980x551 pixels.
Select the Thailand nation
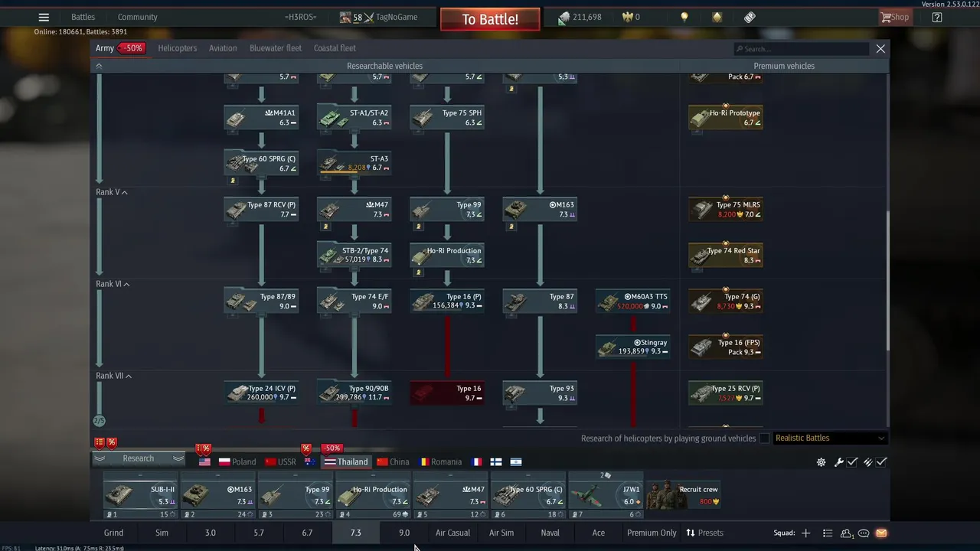click(345, 462)
